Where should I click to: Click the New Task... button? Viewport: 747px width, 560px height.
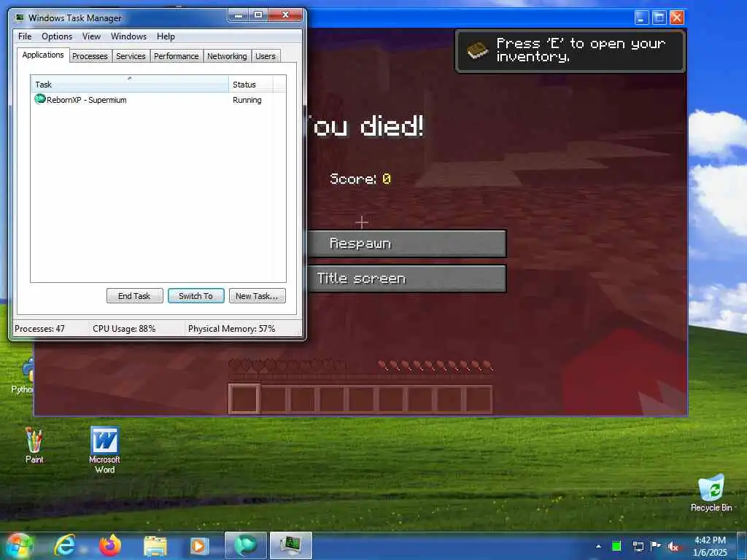click(x=257, y=296)
